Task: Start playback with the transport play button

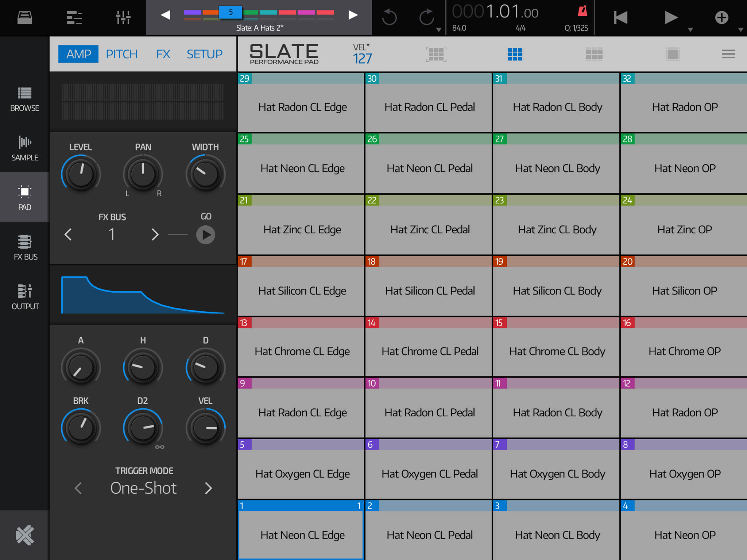Action: pos(671,17)
